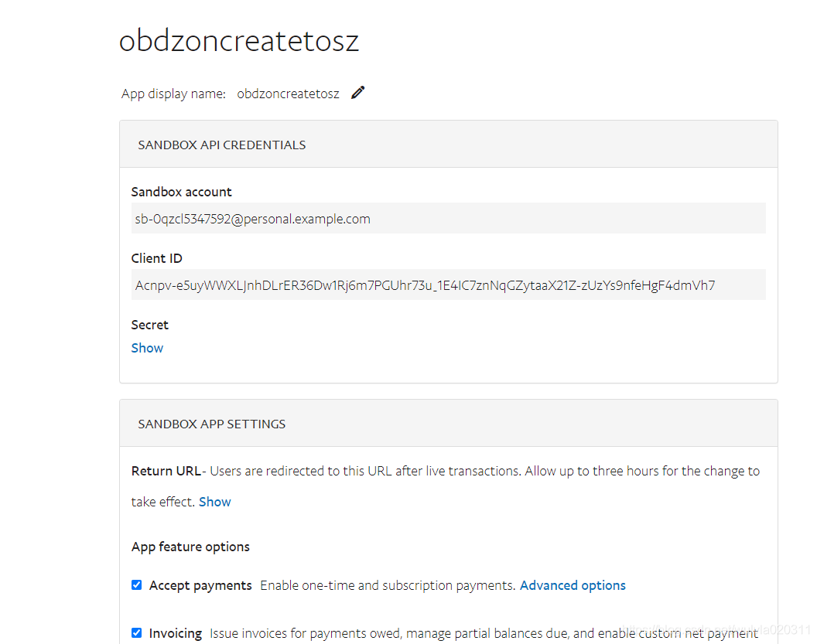Click the Sandbox account label
The height and width of the screenshot is (644, 817).
(x=181, y=192)
